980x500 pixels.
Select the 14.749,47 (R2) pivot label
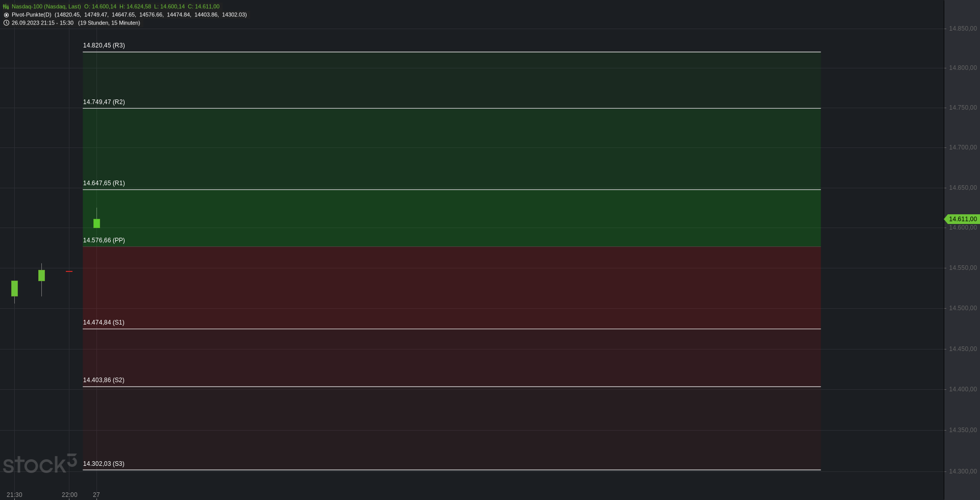(104, 102)
